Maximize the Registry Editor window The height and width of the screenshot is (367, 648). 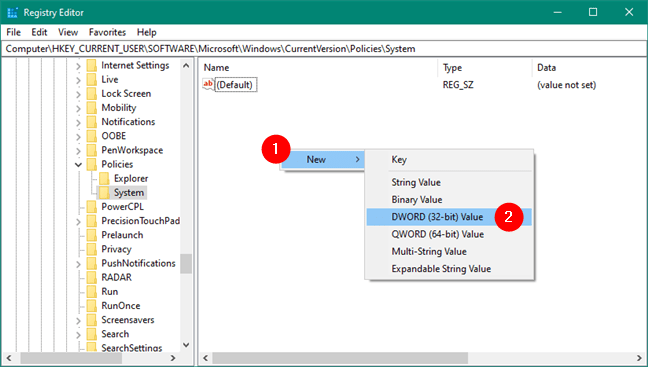tap(593, 12)
